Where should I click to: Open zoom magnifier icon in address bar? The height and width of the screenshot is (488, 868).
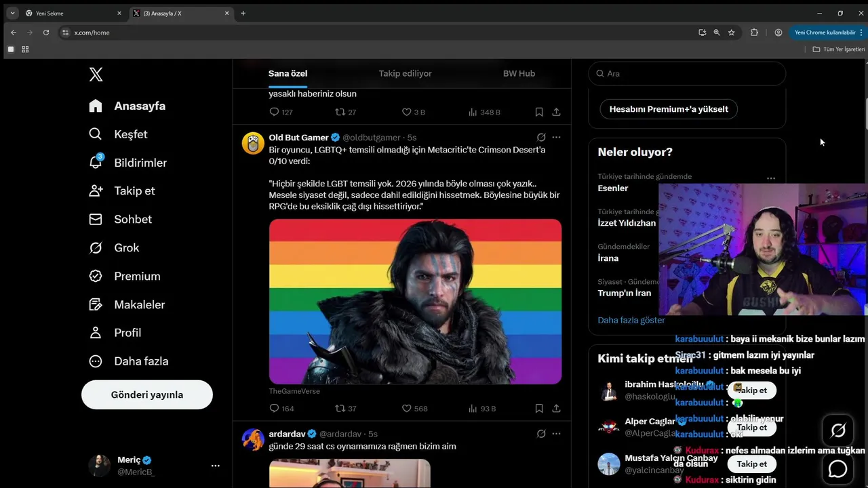(x=716, y=33)
